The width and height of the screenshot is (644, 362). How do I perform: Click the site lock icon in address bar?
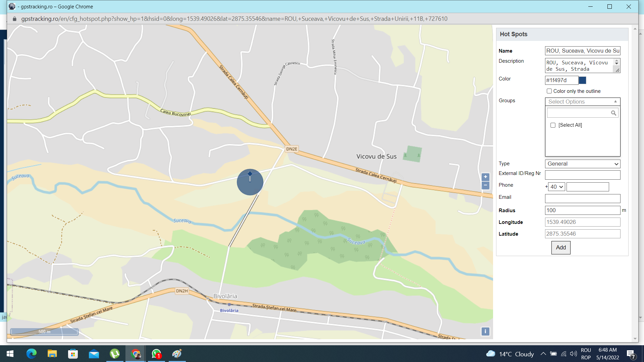coord(14,19)
